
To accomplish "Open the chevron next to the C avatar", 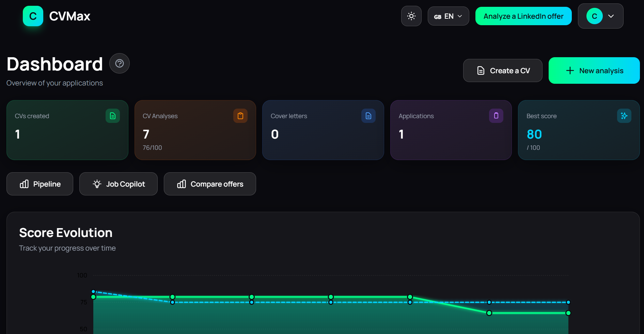I will [x=611, y=16].
